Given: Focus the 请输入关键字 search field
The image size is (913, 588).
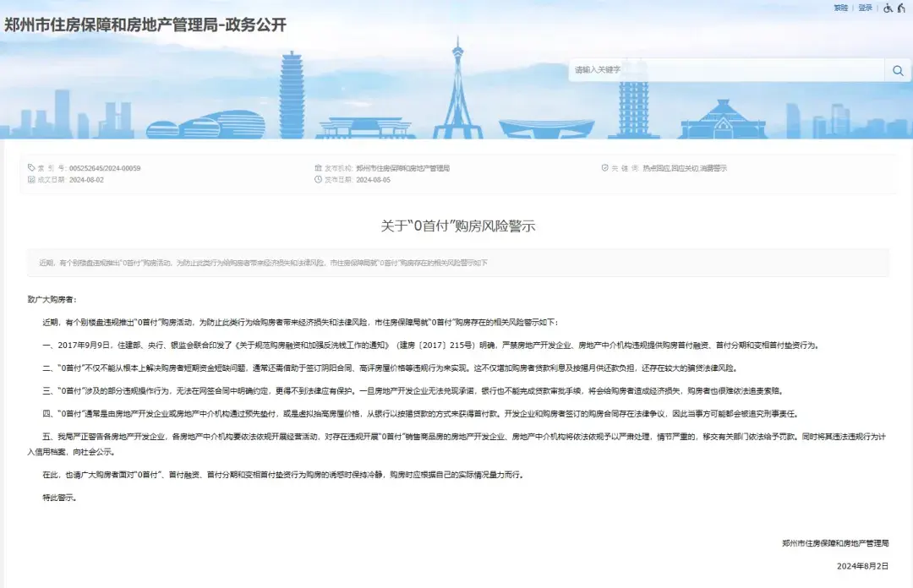Looking at the screenshot, I should coord(725,70).
